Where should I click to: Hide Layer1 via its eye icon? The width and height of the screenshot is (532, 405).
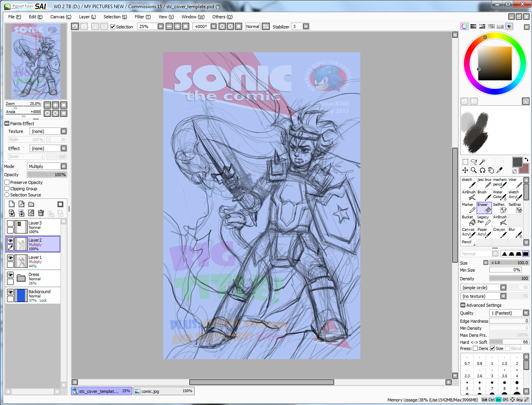coord(11,258)
